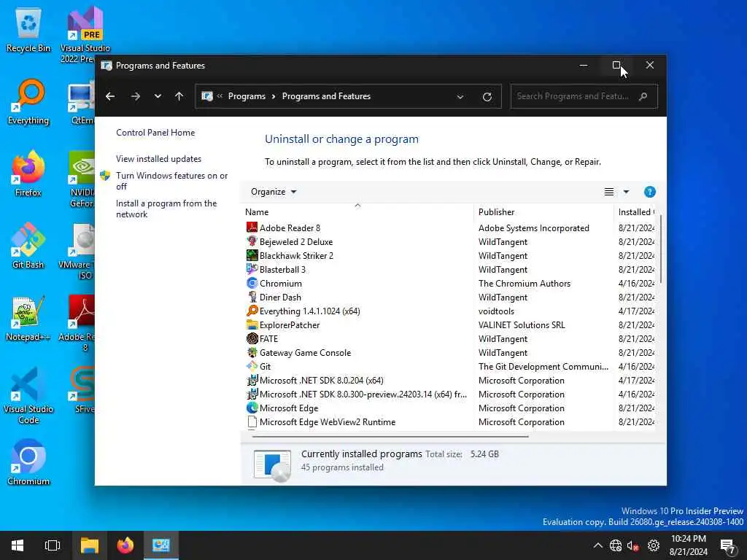Click the horizontal scrollbar under the list

(390, 436)
